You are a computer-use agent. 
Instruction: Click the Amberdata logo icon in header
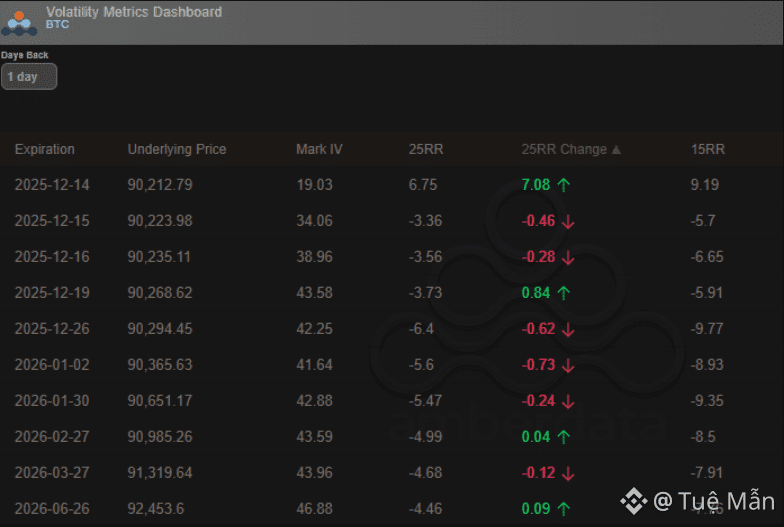point(20,20)
